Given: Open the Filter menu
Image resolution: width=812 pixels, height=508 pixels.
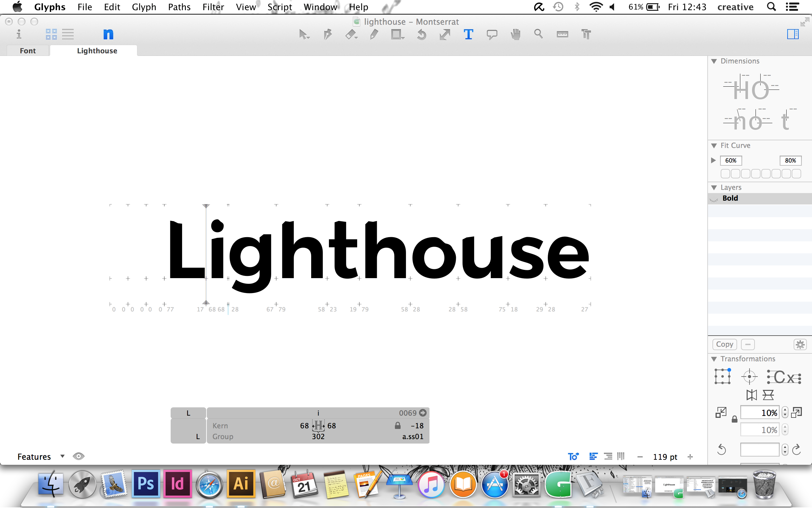Looking at the screenshot, I should pos(213,7).
